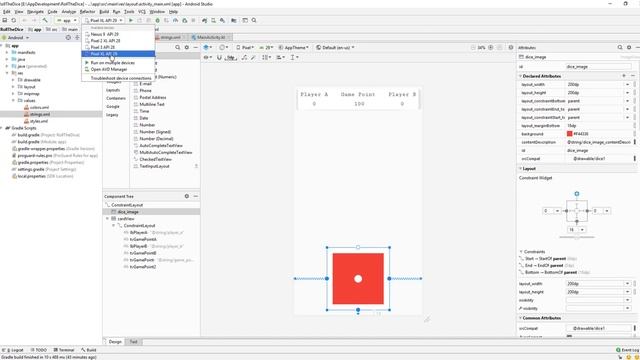
Task: Collapse the Layout section in Attributes
Action: (520, 169)
